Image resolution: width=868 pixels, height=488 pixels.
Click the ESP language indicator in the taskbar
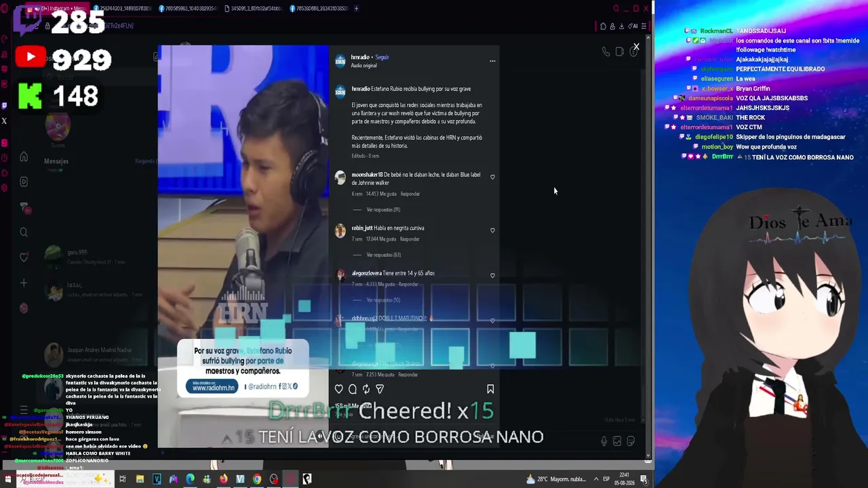pos(608,479)
